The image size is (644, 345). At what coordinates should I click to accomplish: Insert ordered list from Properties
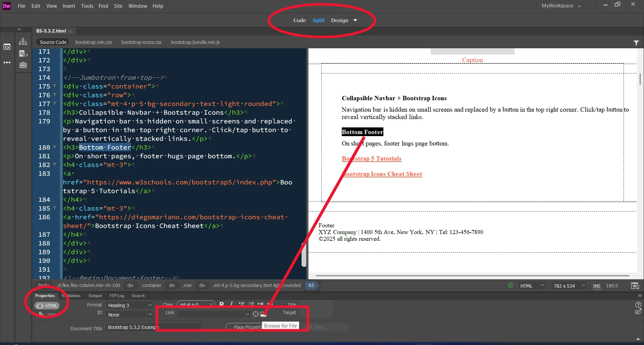pyautogui.click(x=251, y=304)
